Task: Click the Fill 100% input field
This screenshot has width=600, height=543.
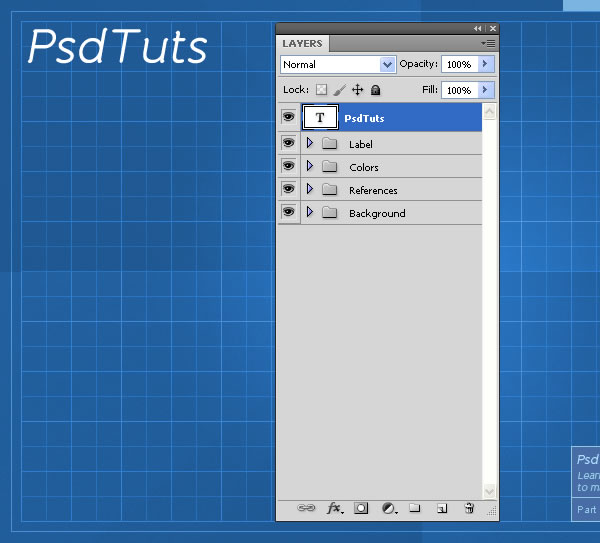Action: click(460, 90)
